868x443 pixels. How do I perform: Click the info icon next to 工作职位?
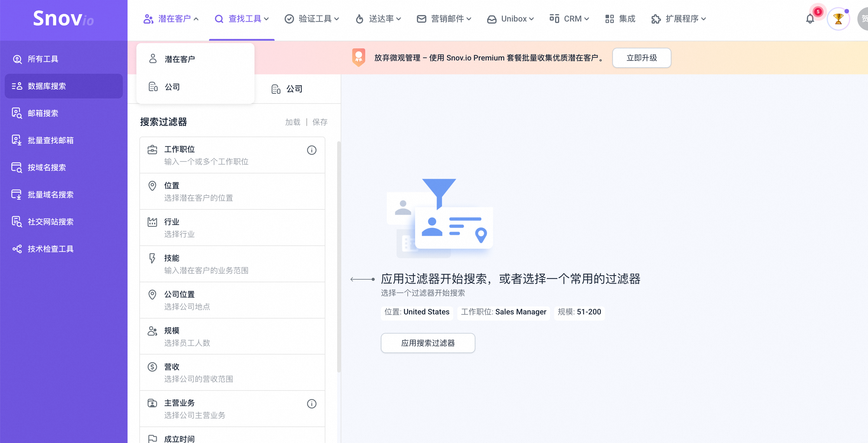312,150
